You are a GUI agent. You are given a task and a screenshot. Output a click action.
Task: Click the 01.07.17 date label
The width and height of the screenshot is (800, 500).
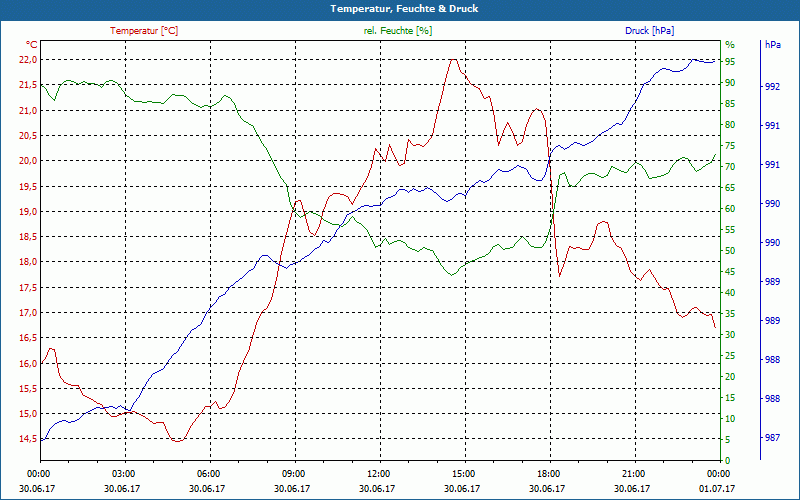click(x=717, y=488)
